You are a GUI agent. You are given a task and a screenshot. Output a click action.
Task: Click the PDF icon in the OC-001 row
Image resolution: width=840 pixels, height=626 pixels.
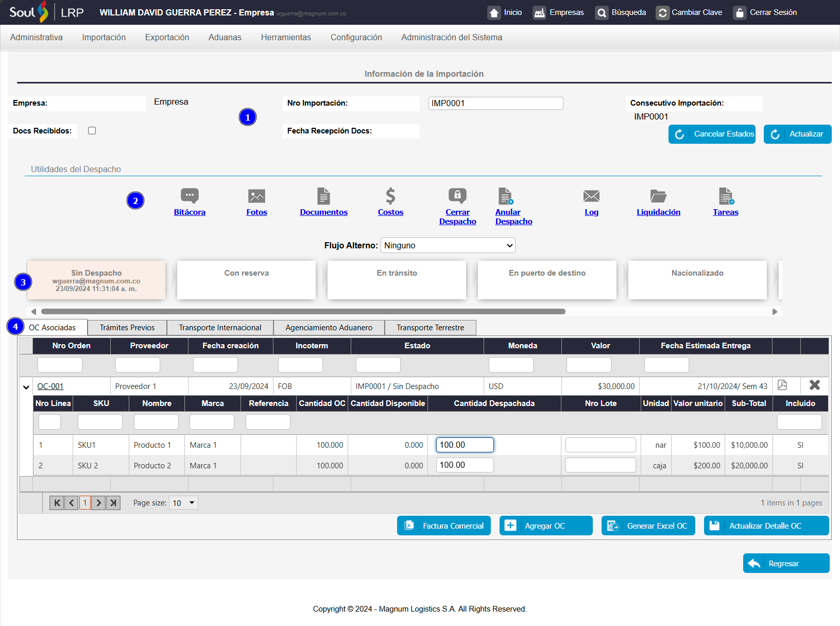pos(782,385)
